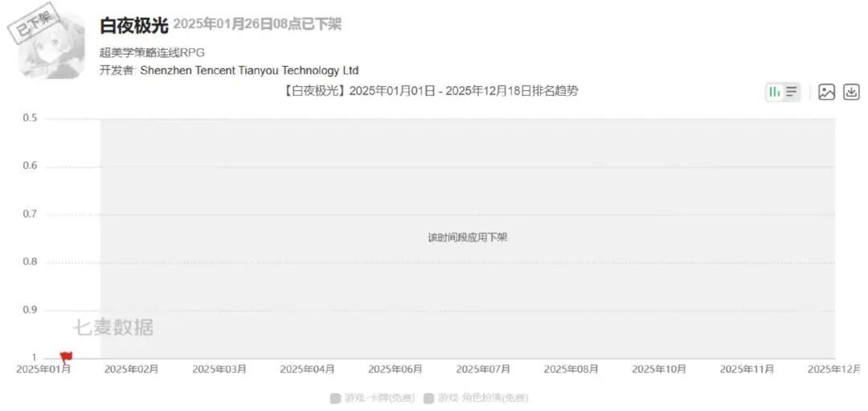This screenshot has height=411, width=868.
Task: Click the 该时间段应用下架 message in chart
Action: point(468,237)
